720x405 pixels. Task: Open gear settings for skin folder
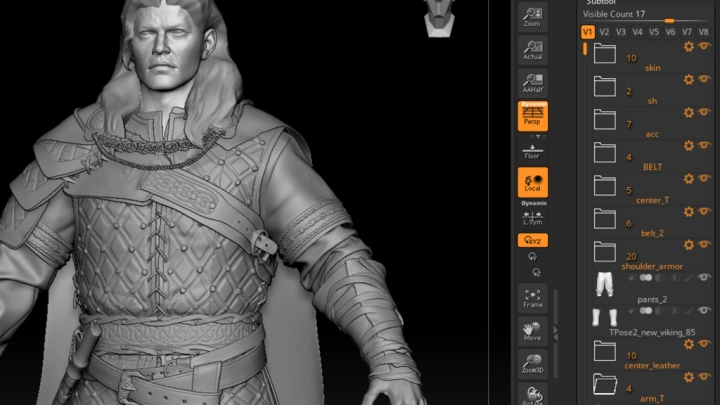[x=688, y=46]
